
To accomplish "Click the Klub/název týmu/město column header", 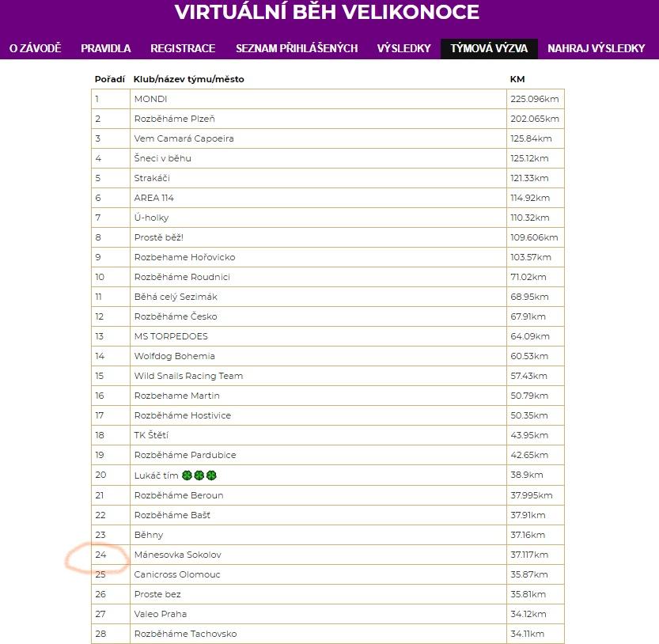I will [188, 79].
